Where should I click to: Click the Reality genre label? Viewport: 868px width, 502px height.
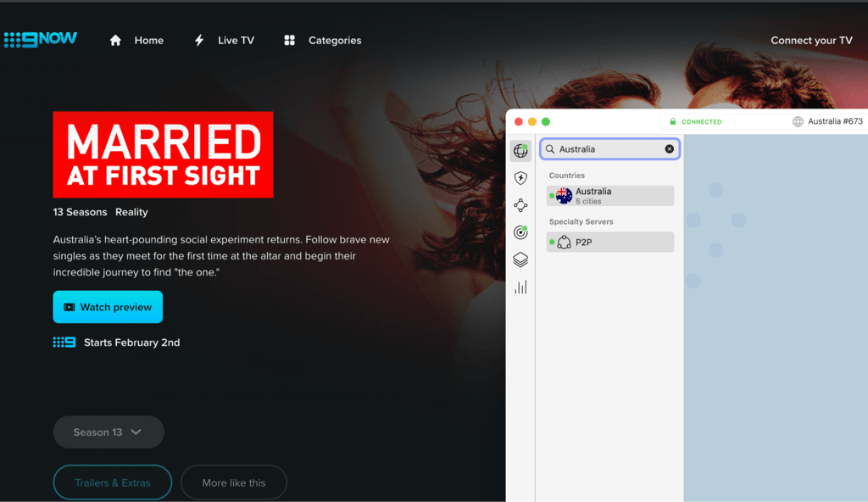[x=131, y=212]
